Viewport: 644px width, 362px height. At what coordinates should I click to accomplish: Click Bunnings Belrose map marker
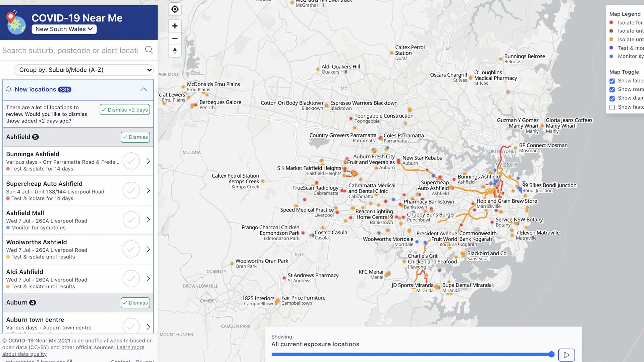[x=500, y=59]
